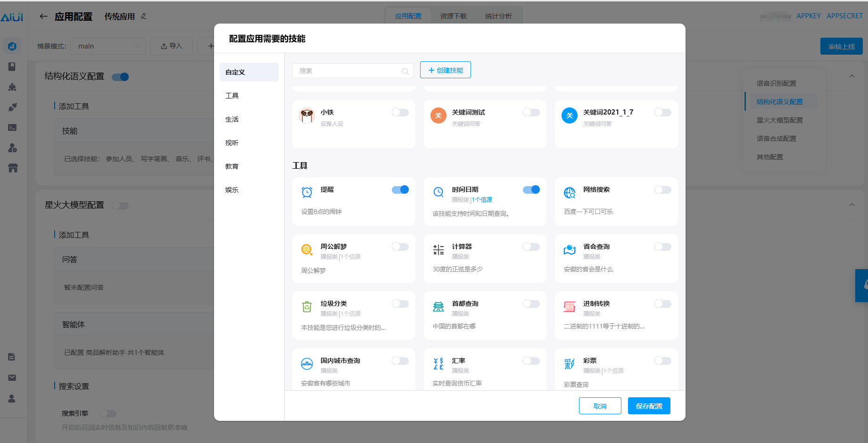This screenshot has width=868, height=443.
Task: Click the 垃圾分类 trash bin icon
Action: click(x=307, y=307)
